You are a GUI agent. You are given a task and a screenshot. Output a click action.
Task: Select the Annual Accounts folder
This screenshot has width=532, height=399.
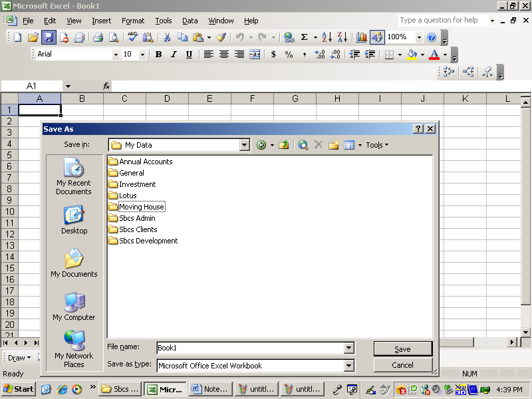(x=140, y=162)
